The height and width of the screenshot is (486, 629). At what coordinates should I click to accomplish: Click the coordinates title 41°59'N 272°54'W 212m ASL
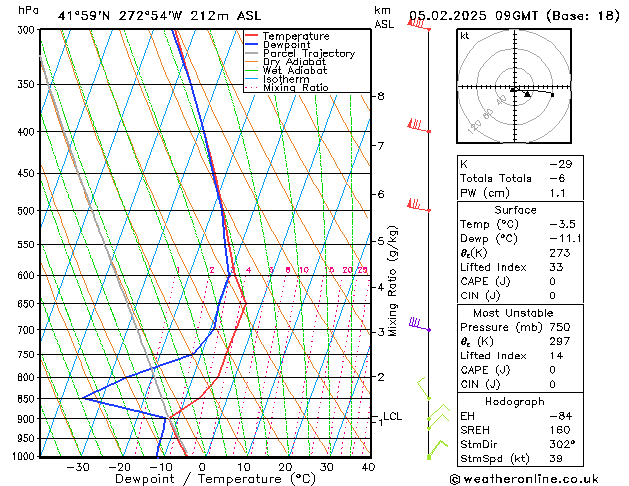click(159, 16)
